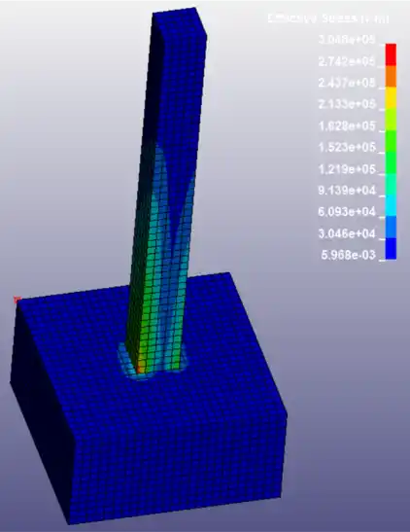
Task: Click the legend value 1.219e+05
Action: [347, 169]
